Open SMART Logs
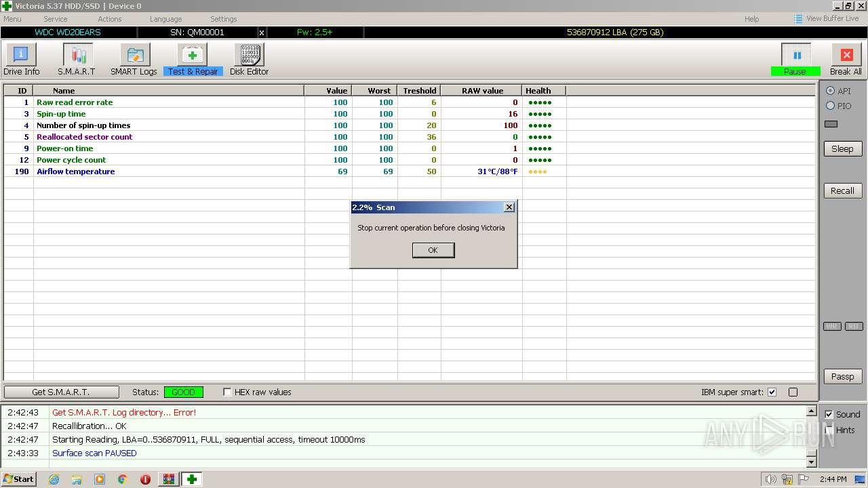Viewport: 868px width, 488px height. tap(134, 60)
